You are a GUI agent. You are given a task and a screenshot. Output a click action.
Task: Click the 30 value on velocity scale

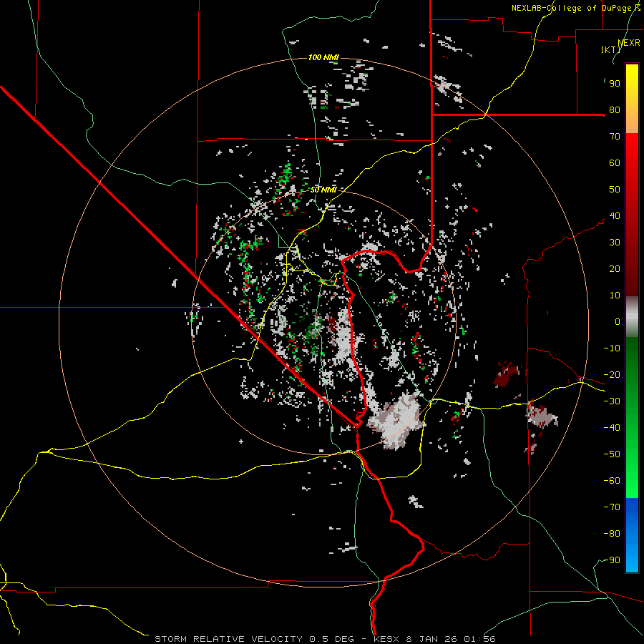tap(615, 243)
